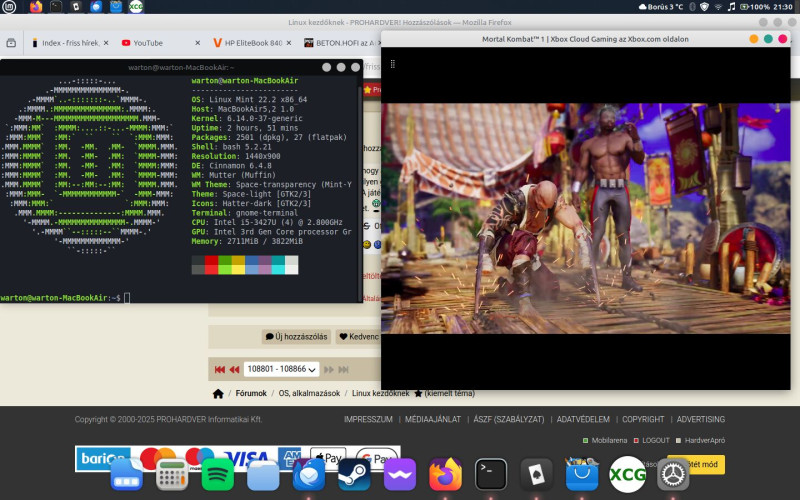Image resolution: width=800 pixels, height=500 pixels.
Task: Close the HP EliteBook 840 tab
Action: point(289,43)
